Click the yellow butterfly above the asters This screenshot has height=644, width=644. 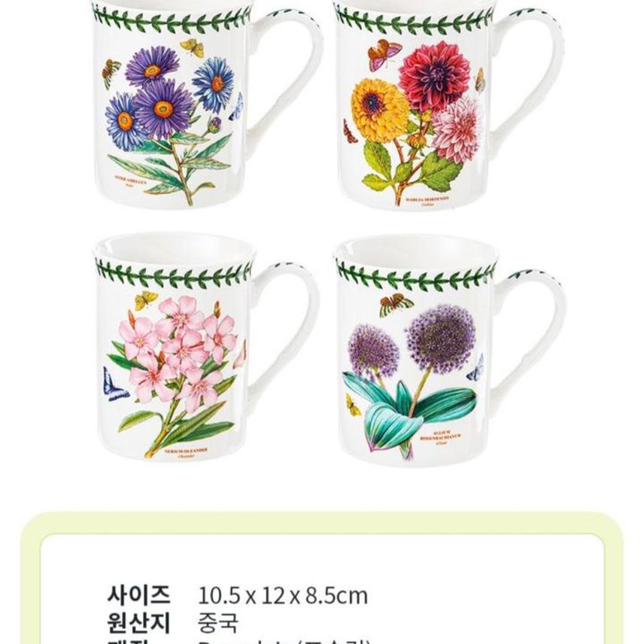click(x=192, y=47)
